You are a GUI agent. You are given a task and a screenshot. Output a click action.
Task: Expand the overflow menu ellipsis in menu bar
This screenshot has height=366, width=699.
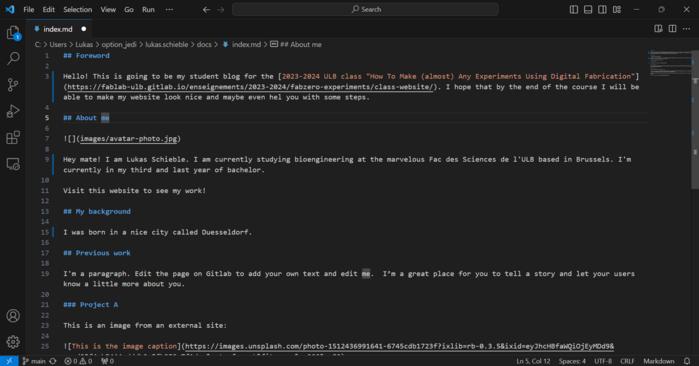click(169, 9)
